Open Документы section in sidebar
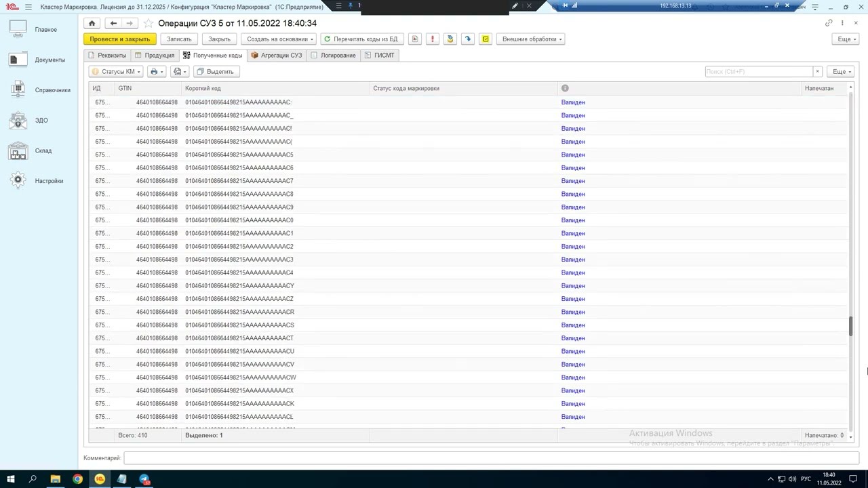The width and height of the screenshot is (868, 488). tap(39, 60)
